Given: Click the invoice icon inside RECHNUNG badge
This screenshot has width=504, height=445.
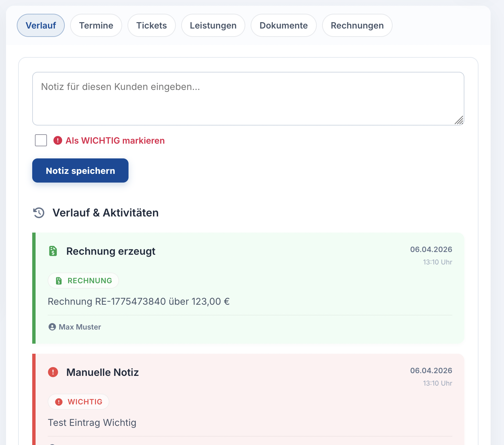Looking at the screenshot, I should point(59,281).
